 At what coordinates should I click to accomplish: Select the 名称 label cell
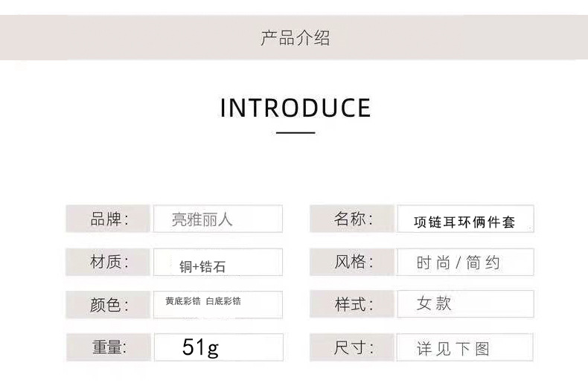coord(352,219)
